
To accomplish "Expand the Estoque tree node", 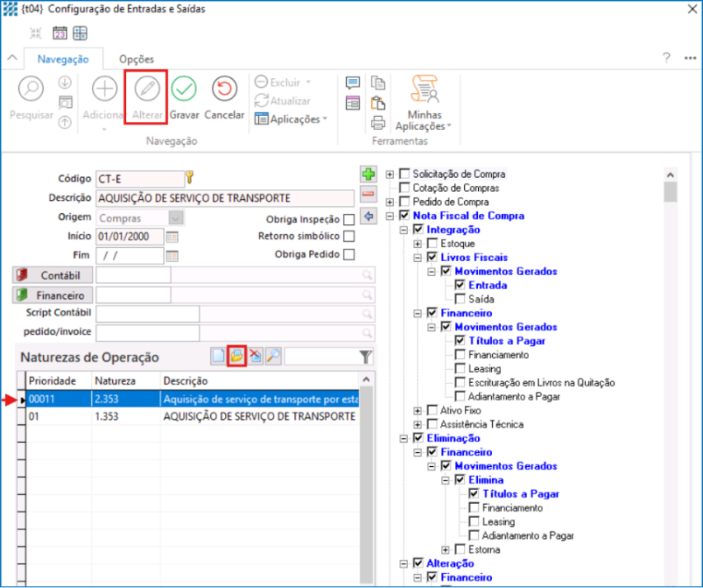I will pyautogui.click(x=418, y=244).
